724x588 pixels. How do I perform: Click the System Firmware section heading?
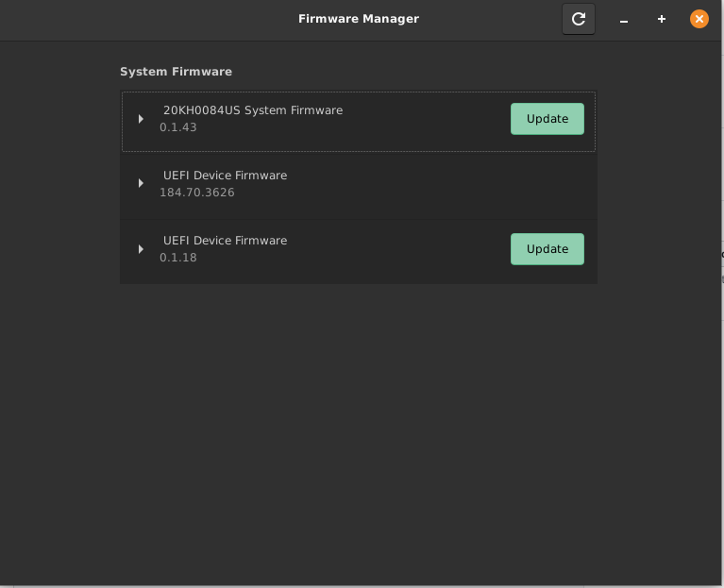[176, 72]
